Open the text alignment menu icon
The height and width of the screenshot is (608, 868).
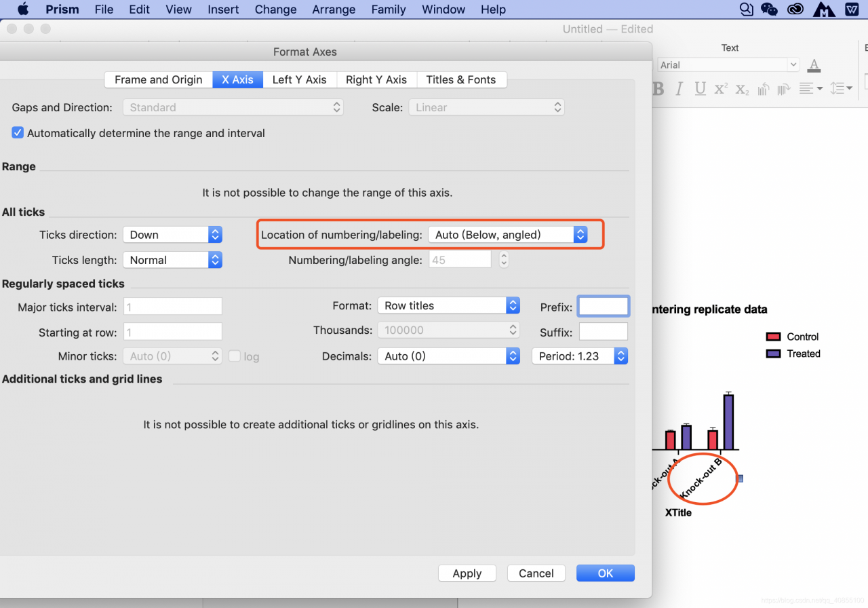(810, 89)
